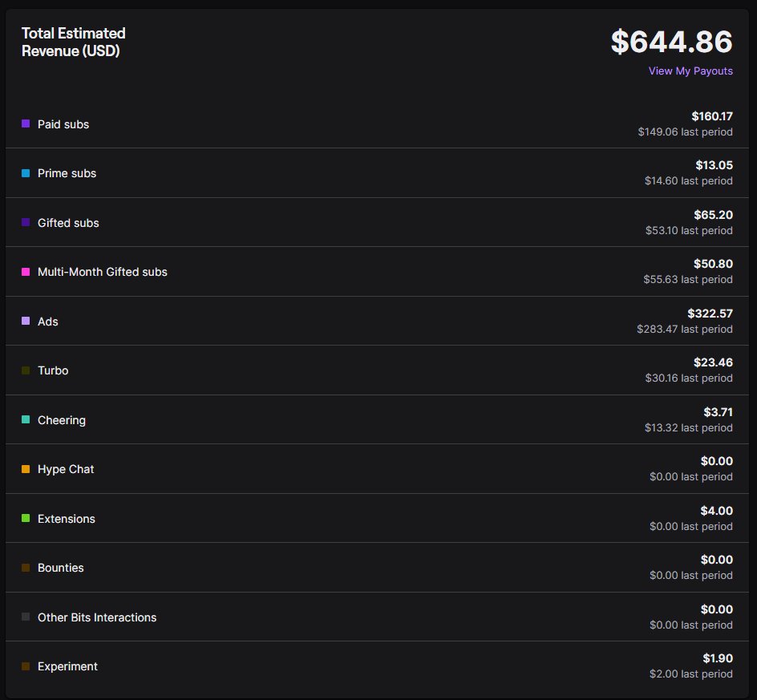Click the teal Cheering color swatch
This screenshot has height=700, width=757.
[x=26, y=419]
